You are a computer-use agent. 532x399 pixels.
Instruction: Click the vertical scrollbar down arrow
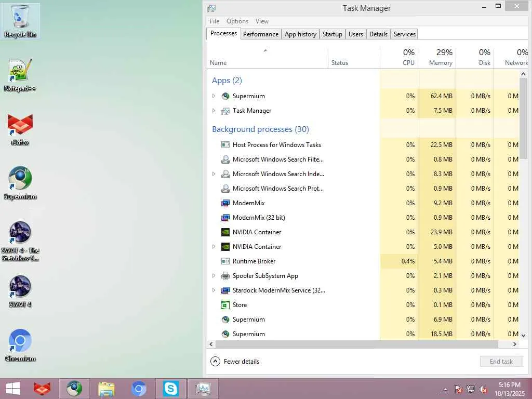click(523, 335)
